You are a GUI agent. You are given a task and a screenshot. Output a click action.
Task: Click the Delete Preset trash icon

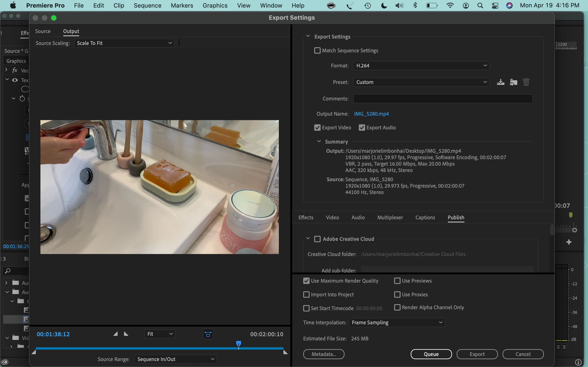[526, 82]
